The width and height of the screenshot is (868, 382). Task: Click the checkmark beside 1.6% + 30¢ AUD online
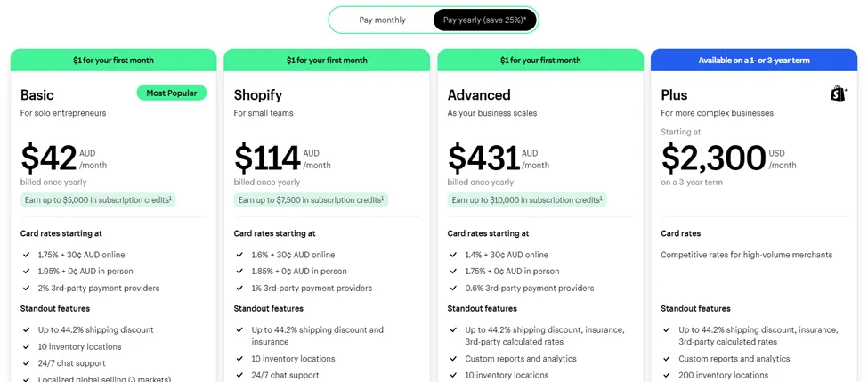click(240, 255)
